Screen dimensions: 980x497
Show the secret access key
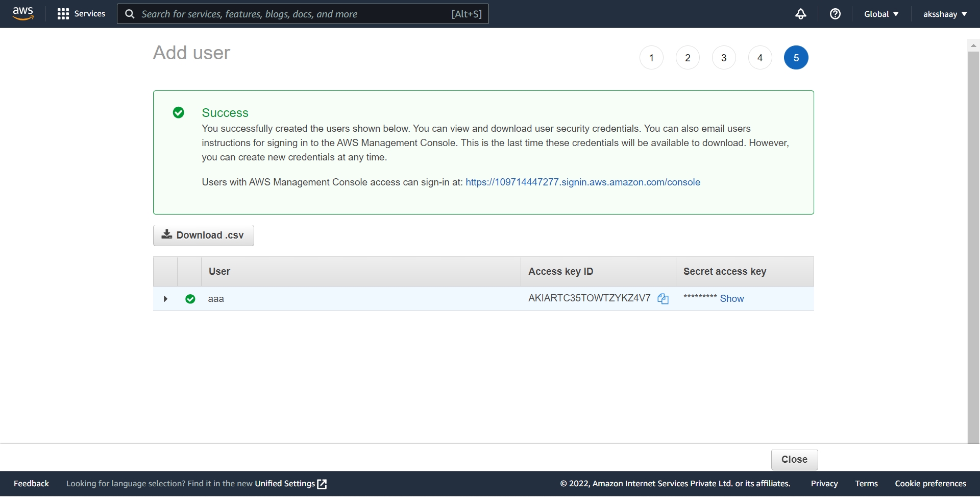click(732, 299)
